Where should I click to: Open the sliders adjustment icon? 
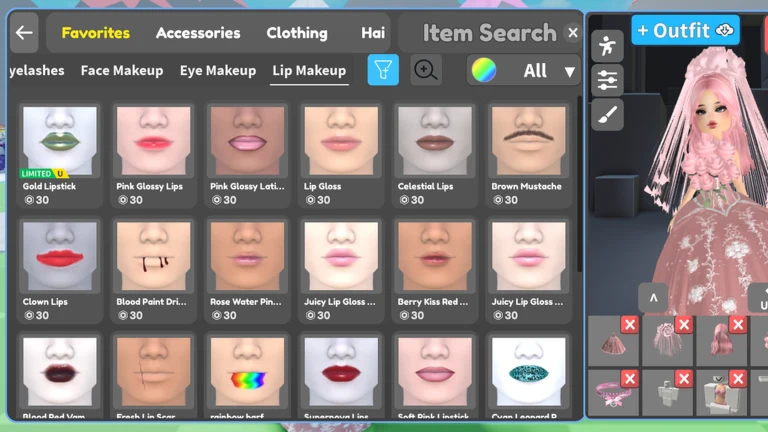click(x=607, y=80)
